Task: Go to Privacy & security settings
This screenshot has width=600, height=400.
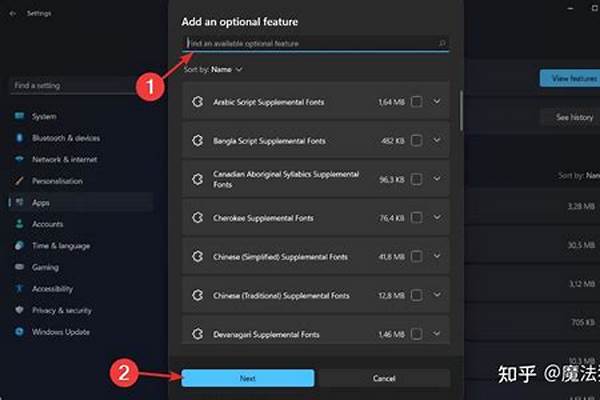Action: tap(61, 310)
